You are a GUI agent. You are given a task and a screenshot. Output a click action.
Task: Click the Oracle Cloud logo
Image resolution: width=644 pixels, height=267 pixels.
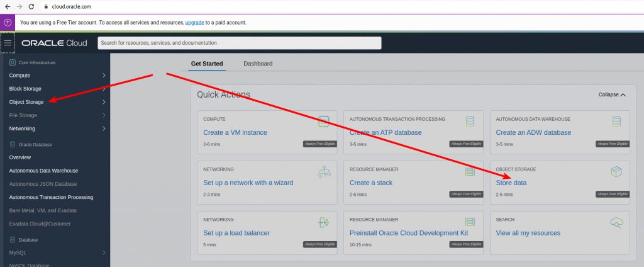54,43
